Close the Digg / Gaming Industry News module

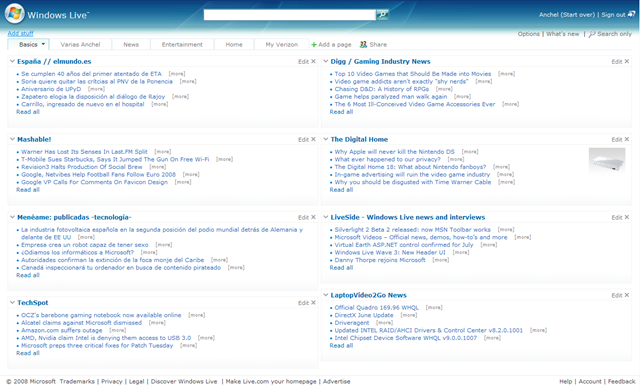(x=627, y=61)
